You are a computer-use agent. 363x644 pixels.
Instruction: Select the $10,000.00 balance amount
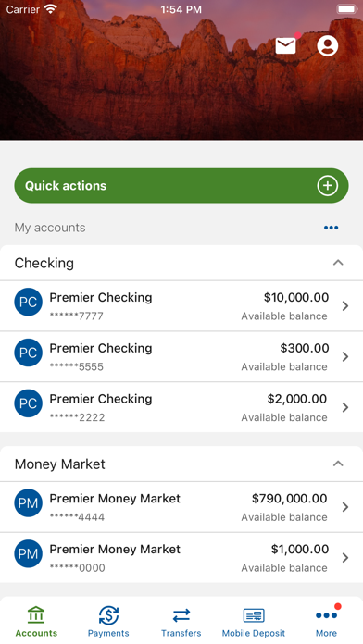point(296,297)
